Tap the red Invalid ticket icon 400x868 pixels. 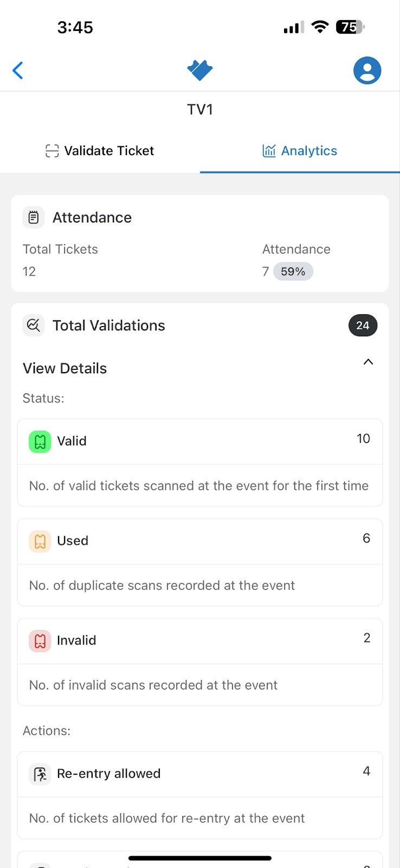[40, 641]
